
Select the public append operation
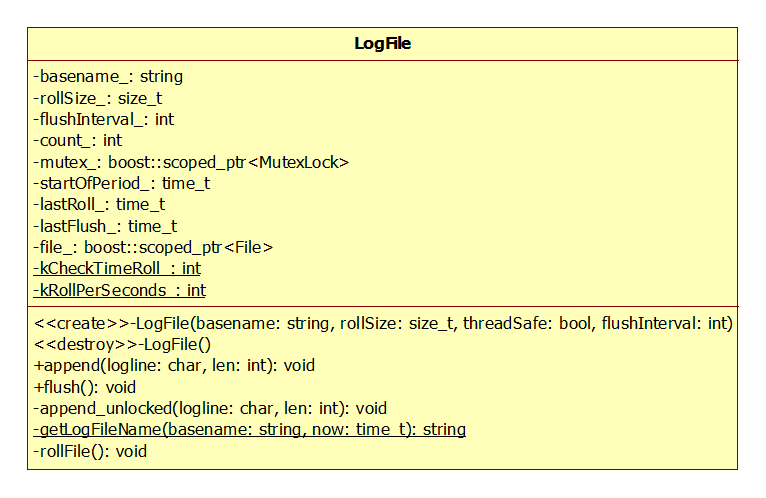tap(174, 366)
